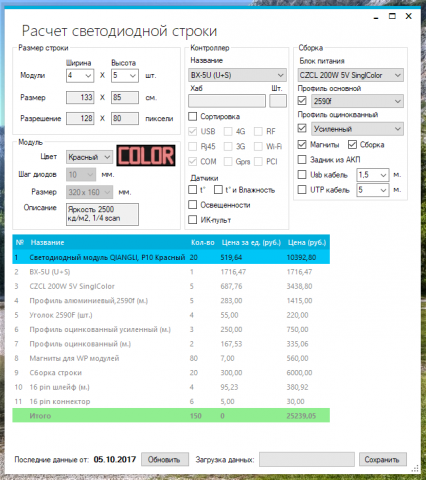Toggle the Магниты checkbox
This screenshot has height=480, width=426.
coord(302,144)
